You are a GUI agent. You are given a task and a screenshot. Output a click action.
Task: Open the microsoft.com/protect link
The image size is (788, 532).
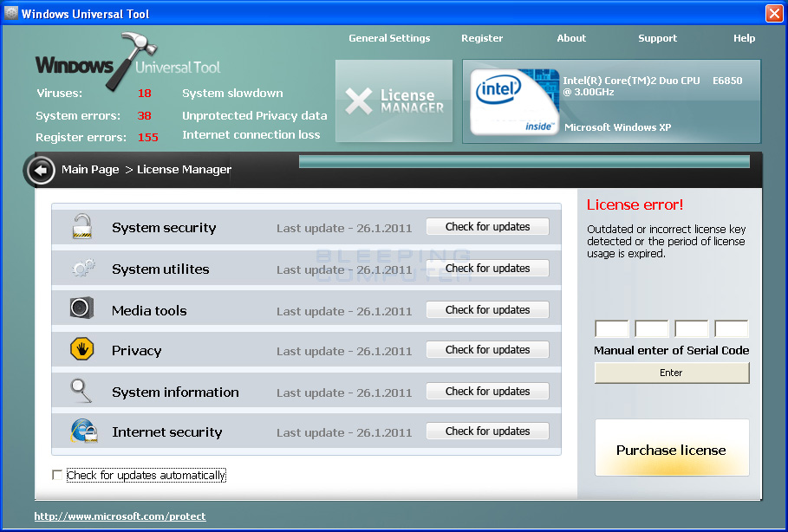coord(120,516)
